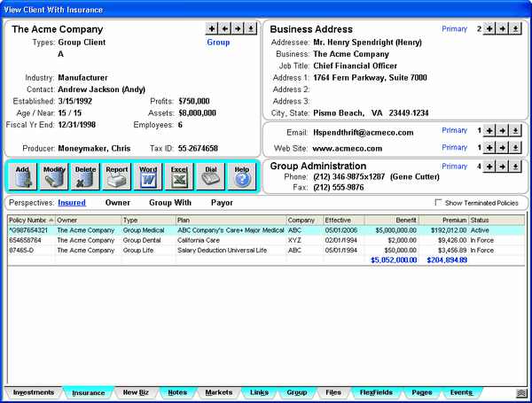Go to next Business Address record
Screen dimensions: 532x403
[503, 29]
